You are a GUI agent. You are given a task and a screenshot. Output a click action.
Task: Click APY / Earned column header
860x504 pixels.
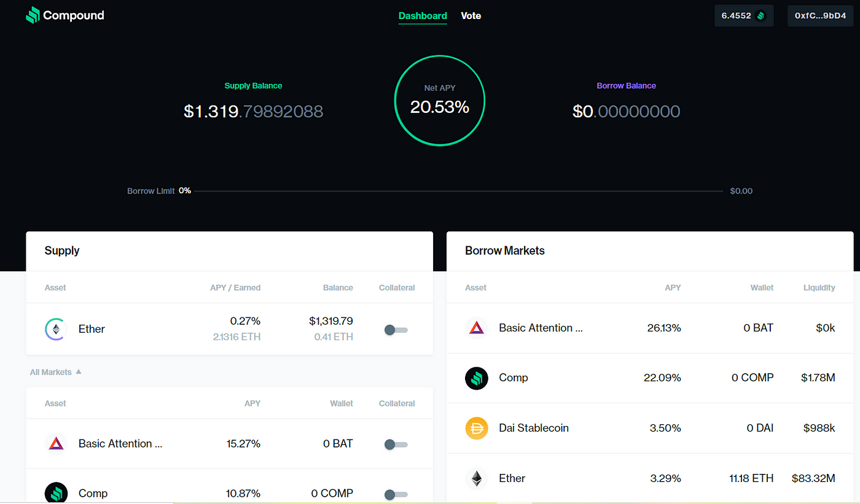click(235, 287)
